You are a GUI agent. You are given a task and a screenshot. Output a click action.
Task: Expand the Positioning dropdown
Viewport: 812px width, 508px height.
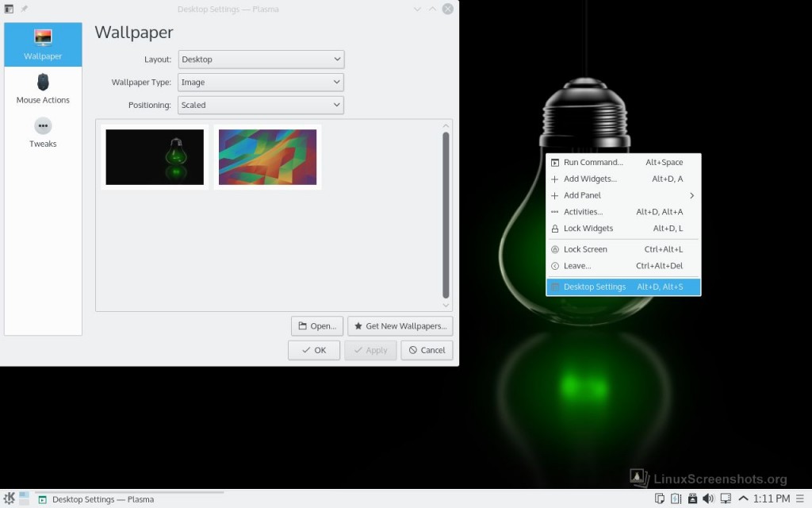260,105
